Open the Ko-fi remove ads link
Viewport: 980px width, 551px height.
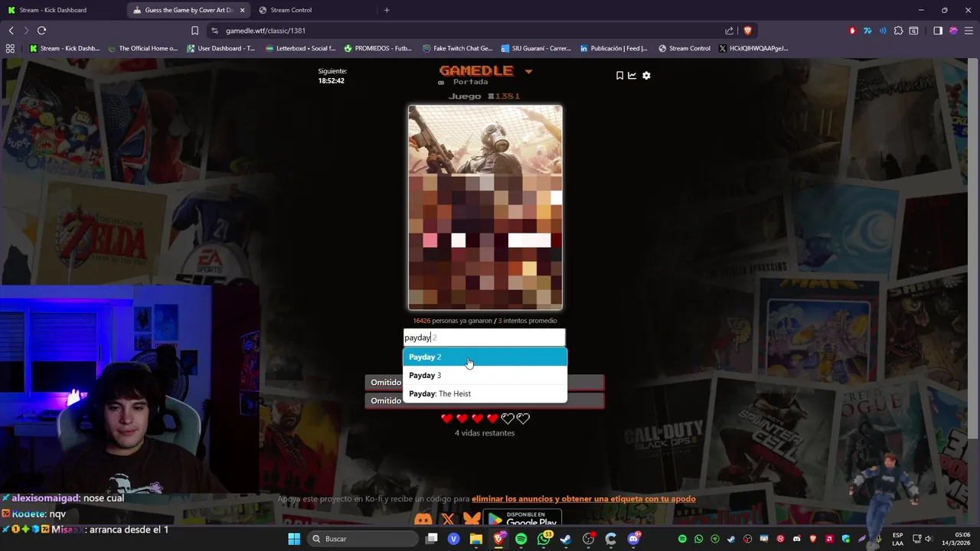click(x=583, y=499)
